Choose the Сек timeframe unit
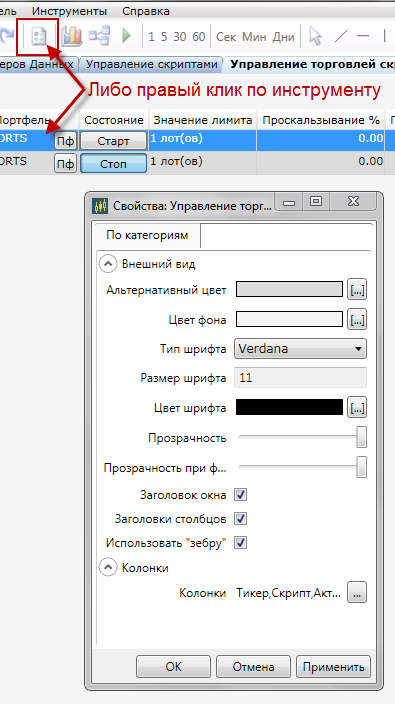This screenshot has height=704, width=395. coord(226,37)
